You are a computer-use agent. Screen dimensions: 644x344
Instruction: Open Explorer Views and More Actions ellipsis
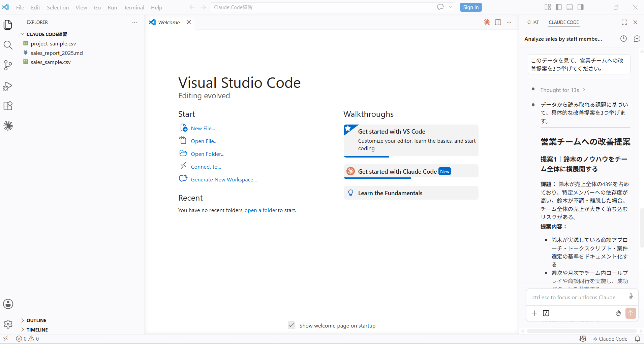tap(134, 22)
